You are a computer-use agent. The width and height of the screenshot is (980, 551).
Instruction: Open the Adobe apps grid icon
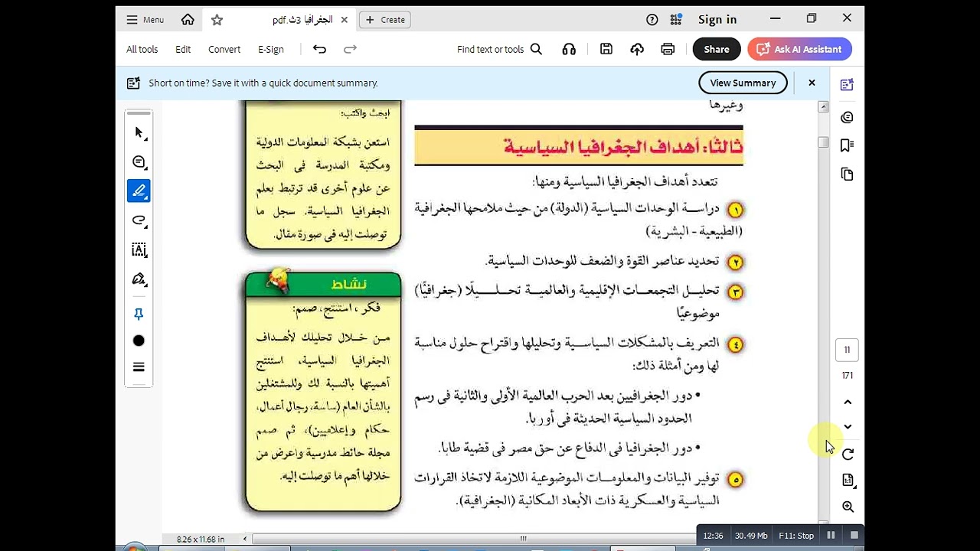(675, 20)
